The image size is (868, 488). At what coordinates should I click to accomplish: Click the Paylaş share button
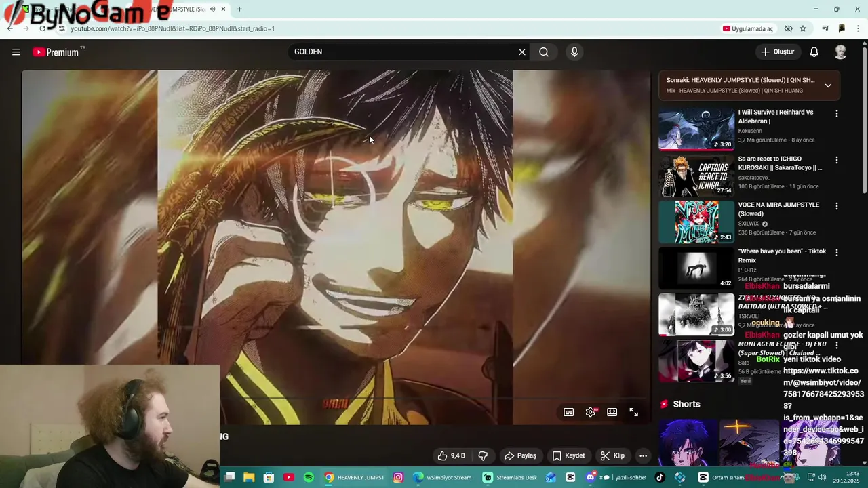(520, 455)
